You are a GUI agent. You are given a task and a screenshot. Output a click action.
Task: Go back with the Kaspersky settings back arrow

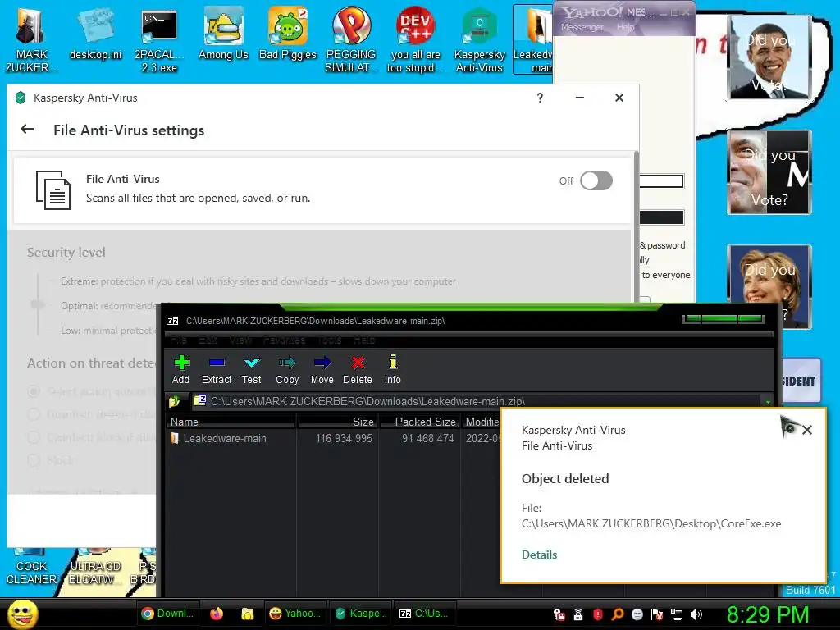[x=27, y=129]
